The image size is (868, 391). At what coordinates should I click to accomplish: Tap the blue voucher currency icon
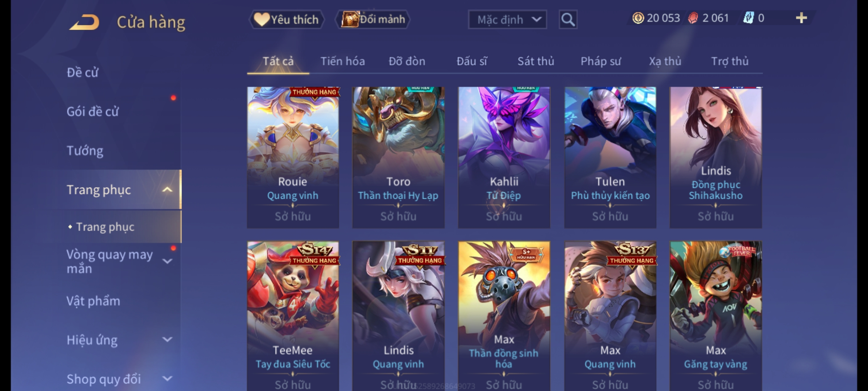pyautogui.click(x=748, y=18)
